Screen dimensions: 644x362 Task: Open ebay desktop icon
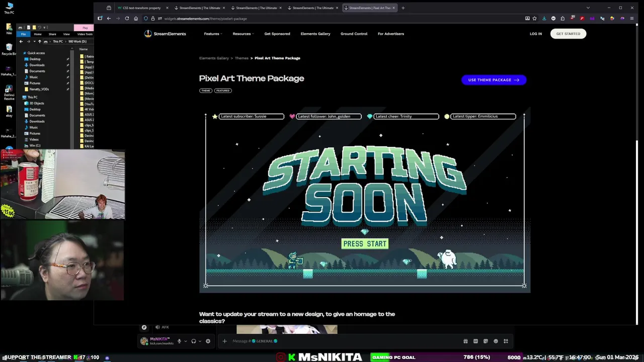click(9, 111)
